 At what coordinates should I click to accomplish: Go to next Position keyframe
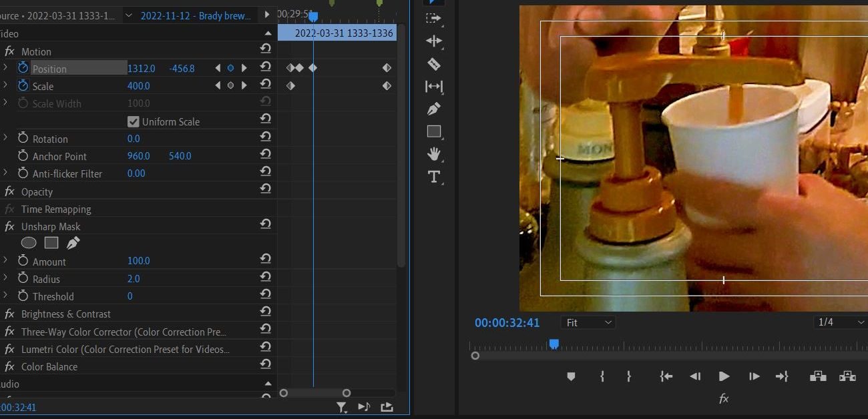[x=244, y=68]
